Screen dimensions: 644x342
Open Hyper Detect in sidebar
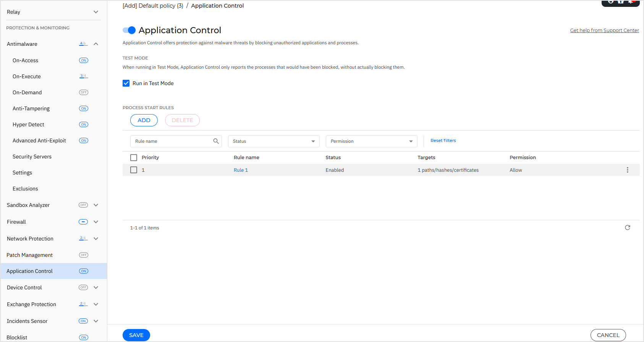pos(28,124)
